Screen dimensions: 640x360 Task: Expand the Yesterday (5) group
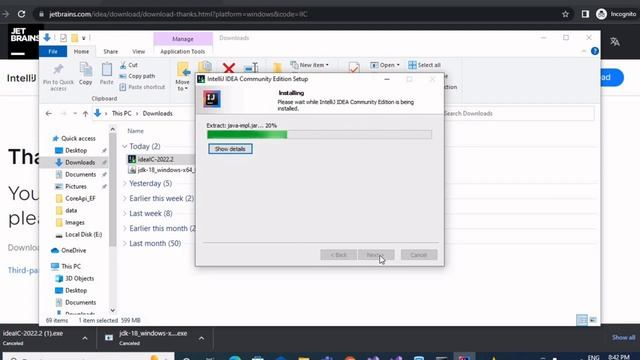pos(124,184)
